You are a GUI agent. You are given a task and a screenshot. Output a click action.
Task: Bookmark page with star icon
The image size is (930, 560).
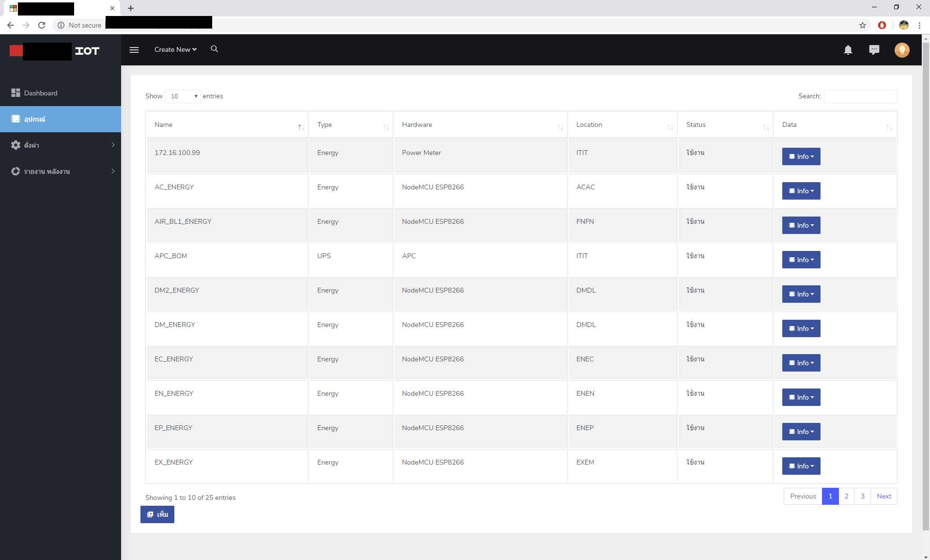coord(863,25)
